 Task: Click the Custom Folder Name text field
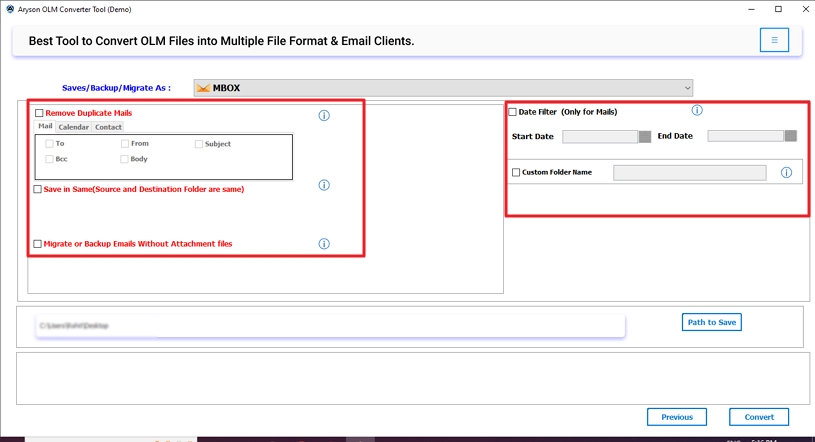(690, 173)
